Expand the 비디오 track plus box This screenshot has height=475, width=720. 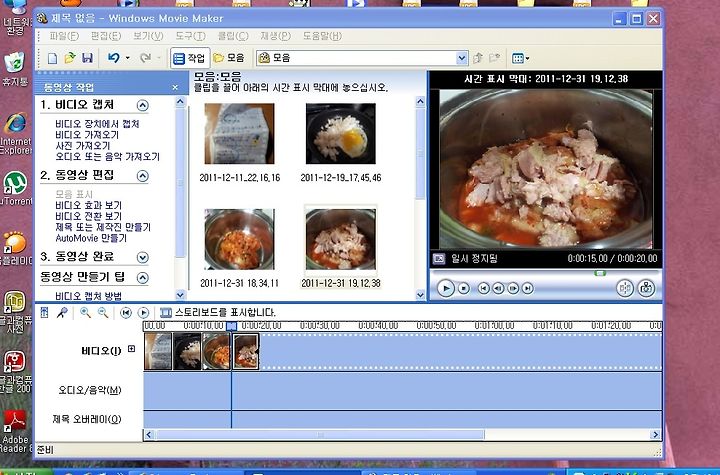point(131,349)
